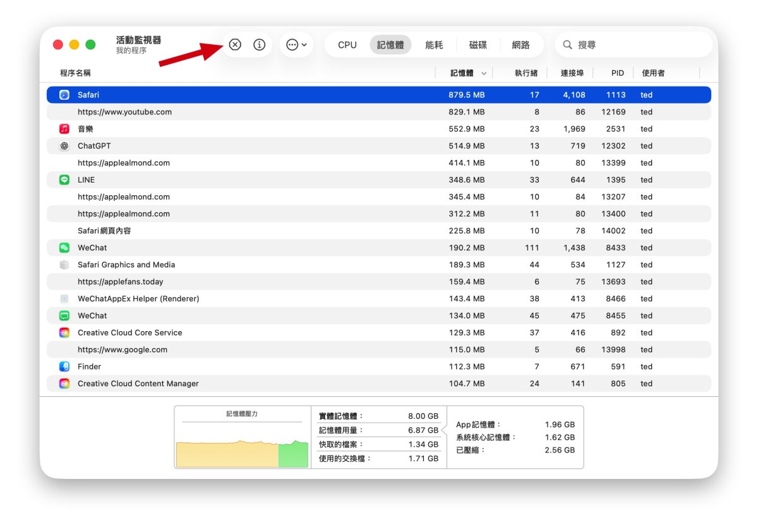Screen dimensions: 758x532
Task: Click PID 12169 in the youtube row
Action: (613, 112)
